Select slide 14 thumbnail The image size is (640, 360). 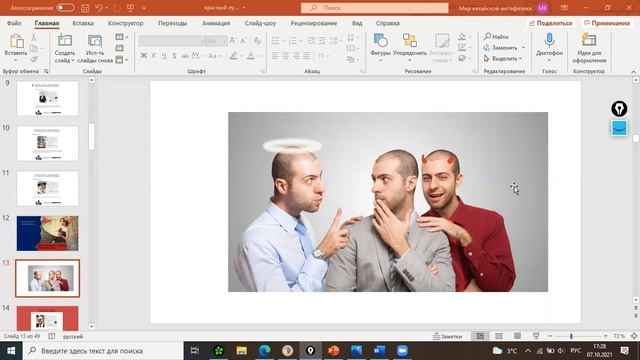(47, 318)
